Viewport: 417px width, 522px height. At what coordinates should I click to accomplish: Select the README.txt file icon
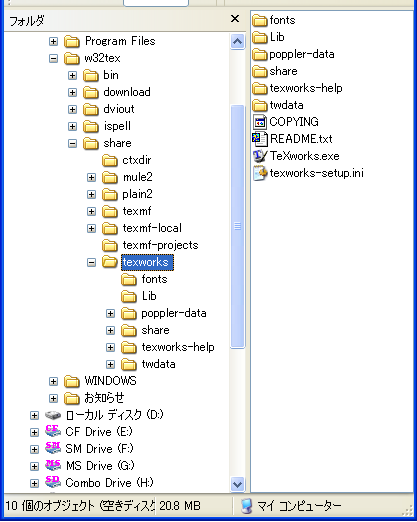(260, 139)
